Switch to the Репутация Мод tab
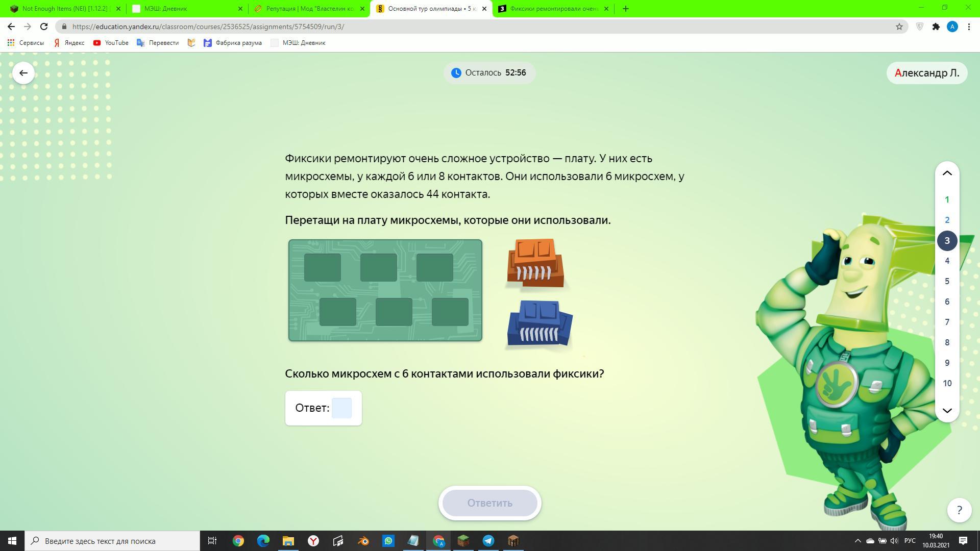This screenshot has width=980, height=551. 309,9
